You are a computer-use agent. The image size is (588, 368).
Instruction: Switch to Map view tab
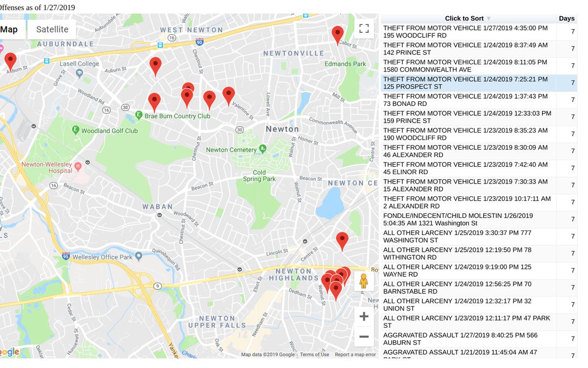tap(9, 29)
